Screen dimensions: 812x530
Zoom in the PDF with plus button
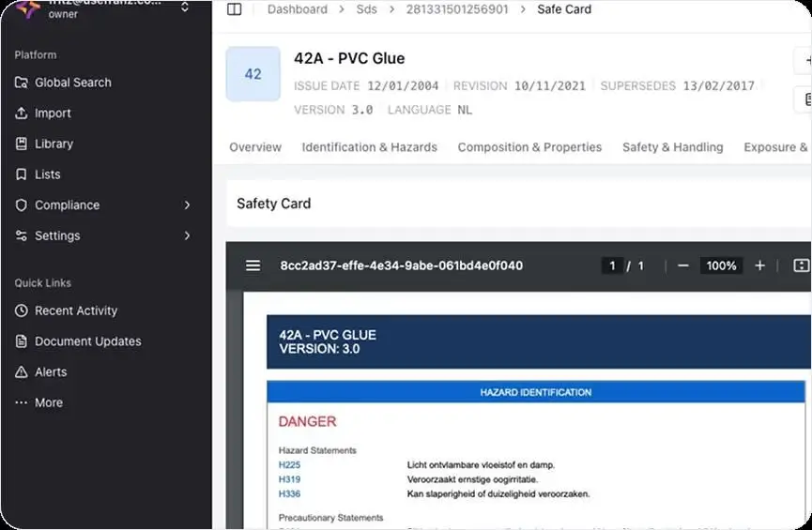coord(759,265)
